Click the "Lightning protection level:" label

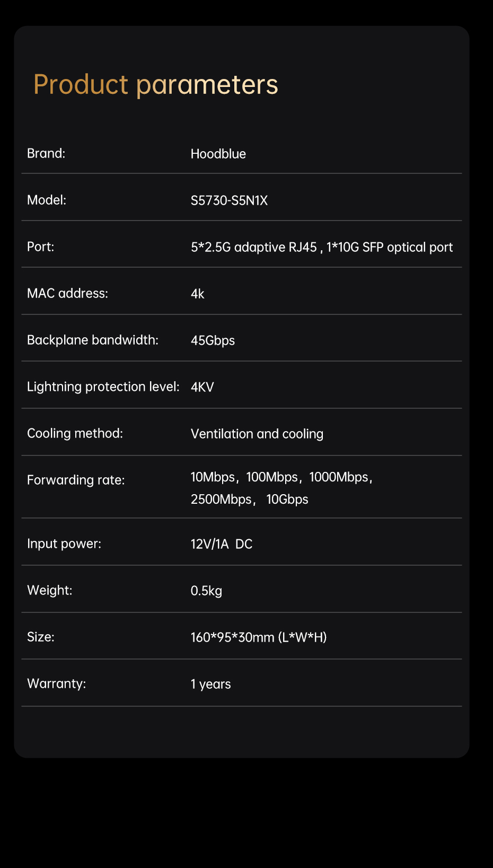tap(103, 387)
